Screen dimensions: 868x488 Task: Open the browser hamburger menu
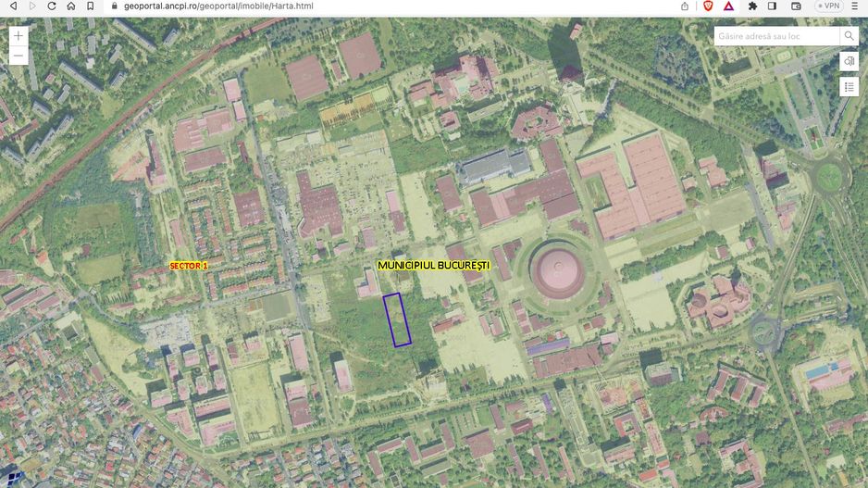coord(857,6)
